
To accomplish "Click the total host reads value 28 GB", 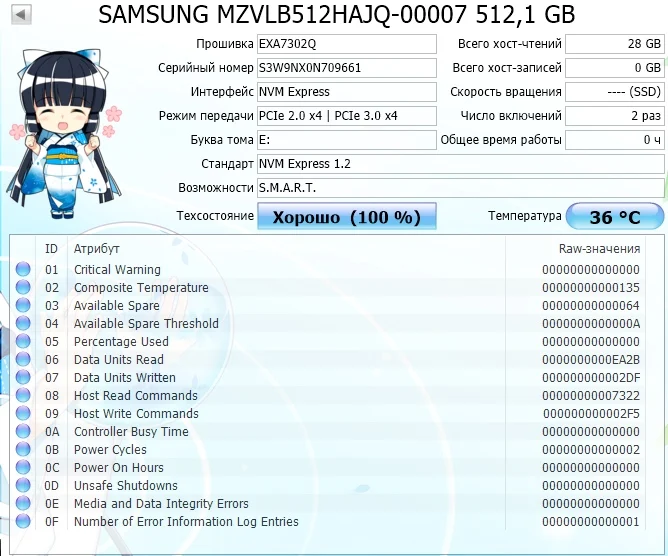I will [615, 44].
